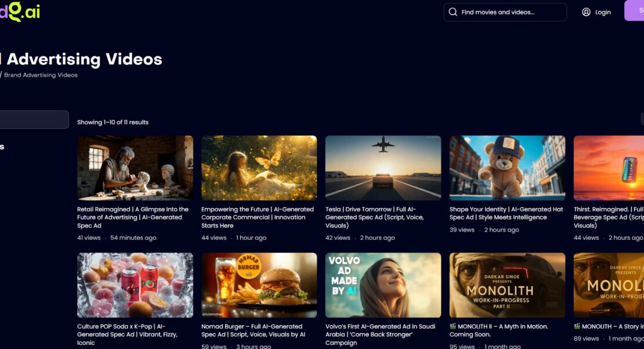The image size is (644, 349).
Task: Click the 41 views count
Action: 89,238
